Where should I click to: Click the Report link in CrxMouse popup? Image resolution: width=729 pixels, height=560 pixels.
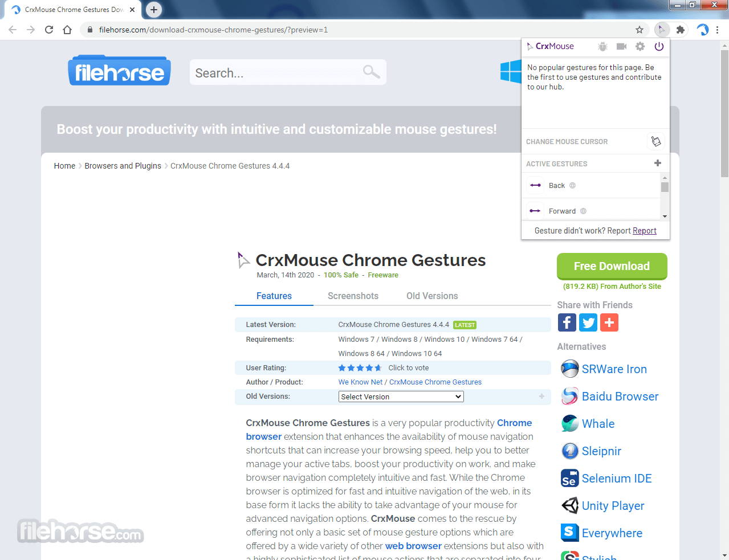(x=645, y=231)
